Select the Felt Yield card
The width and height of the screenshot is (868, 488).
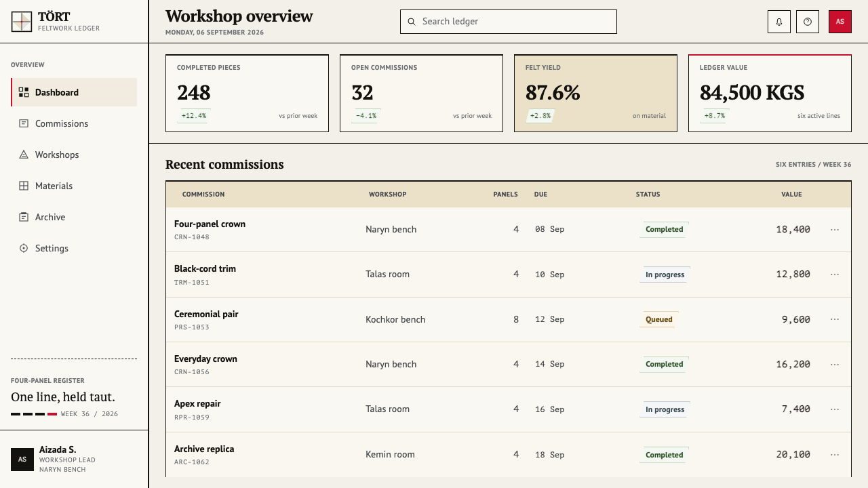595,94
